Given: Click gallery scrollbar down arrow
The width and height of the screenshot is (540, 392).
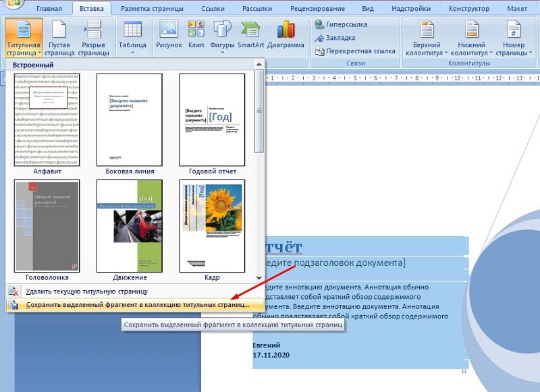Looking at the screenshot, I should (x=259, y=278).
